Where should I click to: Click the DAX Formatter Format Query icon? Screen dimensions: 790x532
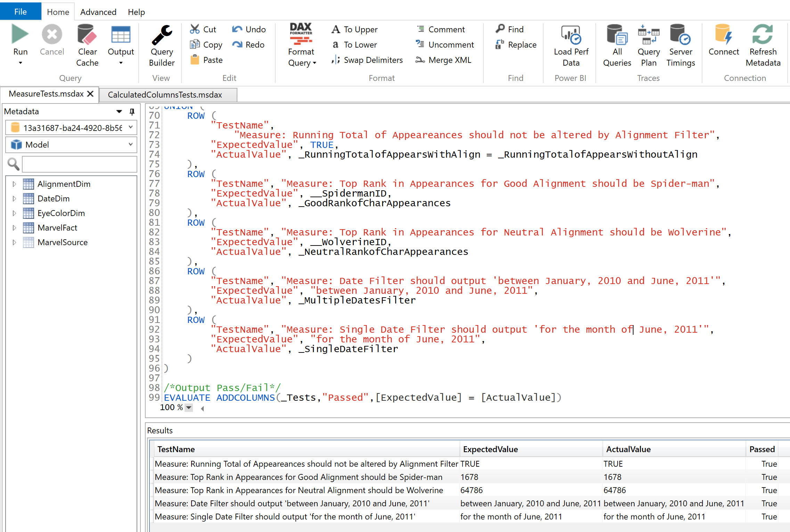point(301,34)
